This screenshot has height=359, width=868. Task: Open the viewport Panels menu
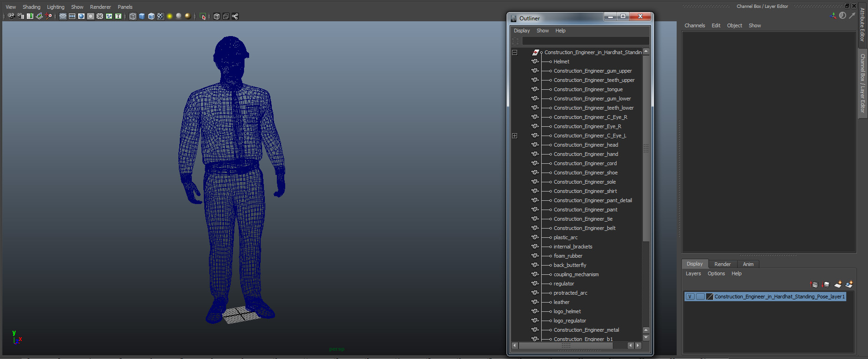pyautogui.click(x=125, y=7)
